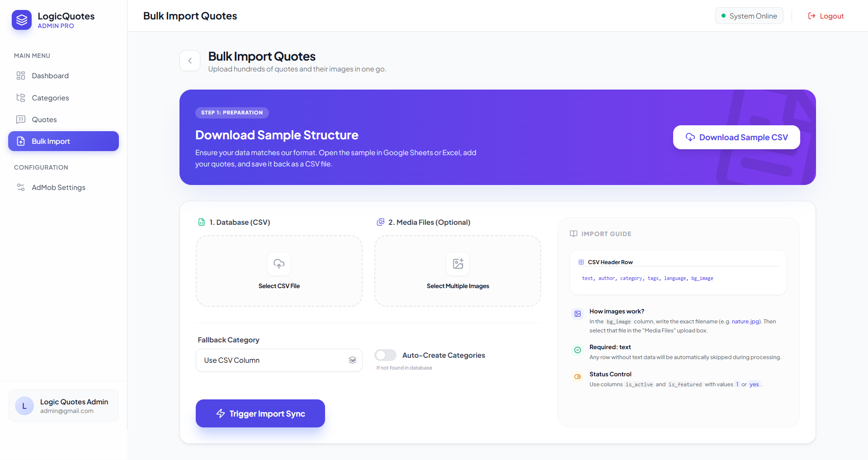Open the Fallback Category dropdown
This screenshot has width=868, height=460.
(x=279, y=360)
